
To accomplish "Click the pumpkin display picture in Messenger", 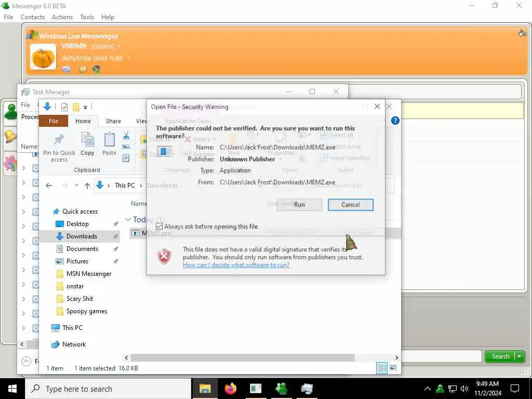I will (x=43, y=57).
